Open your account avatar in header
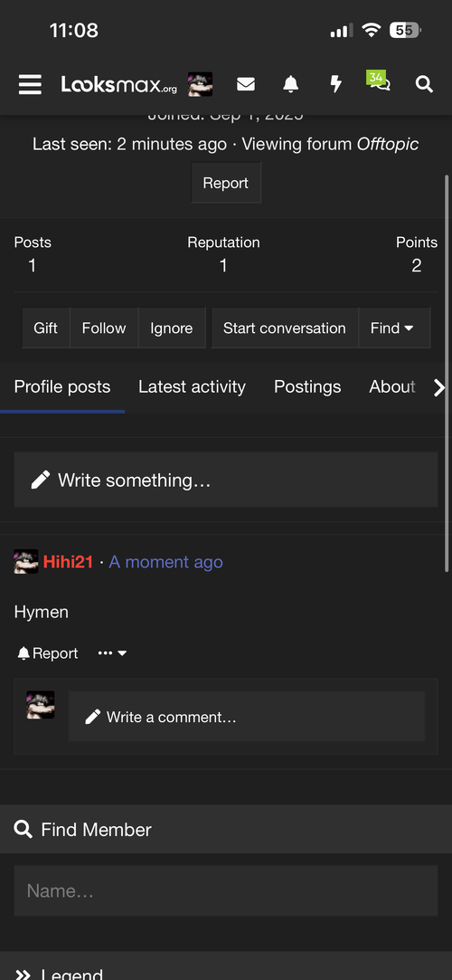 tap(201, 84)
